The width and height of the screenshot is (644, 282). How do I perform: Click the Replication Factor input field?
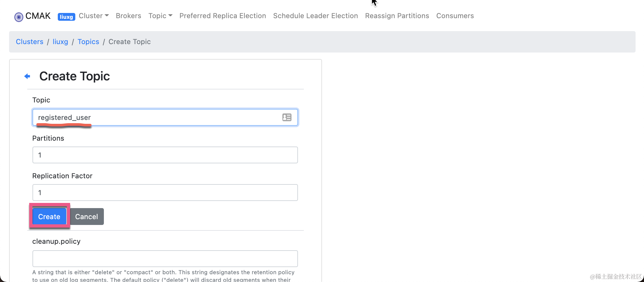pyautogui.click(x=165, y=193)
